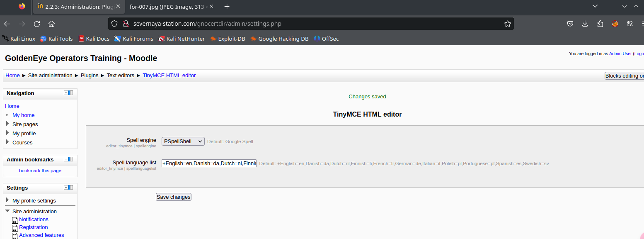
Task: Open the list all tabs chevron
Action: [x=595, y=6]
